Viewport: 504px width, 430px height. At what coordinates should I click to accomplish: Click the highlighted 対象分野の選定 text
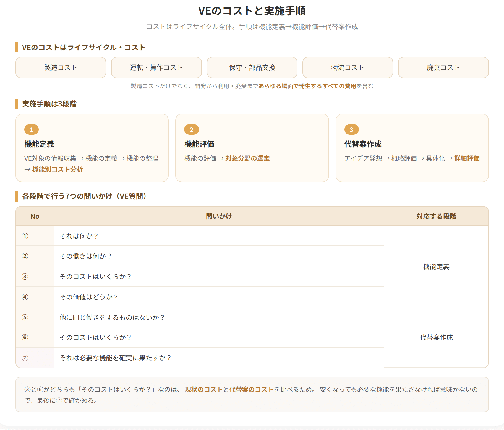[247, 158]
